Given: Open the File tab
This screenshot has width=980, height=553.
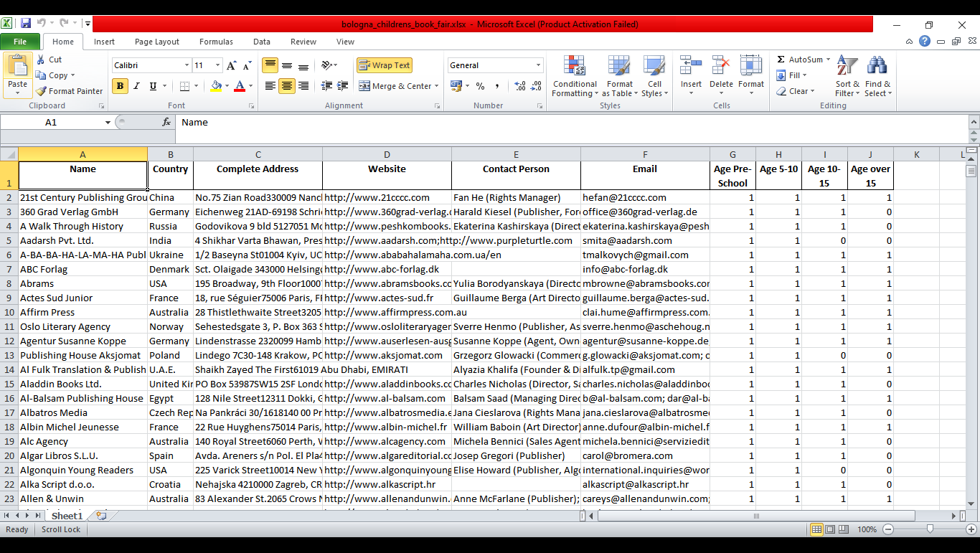Looking at the screenshot, I should tap(20, 42).
